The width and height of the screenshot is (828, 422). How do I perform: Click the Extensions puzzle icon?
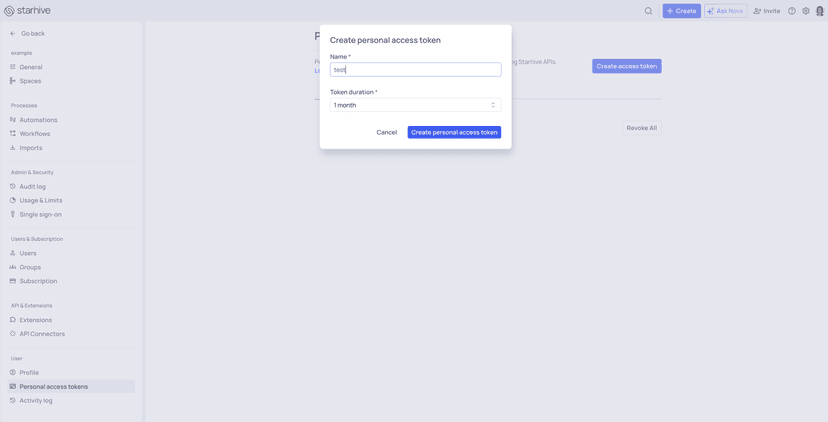tap(13, 320)
